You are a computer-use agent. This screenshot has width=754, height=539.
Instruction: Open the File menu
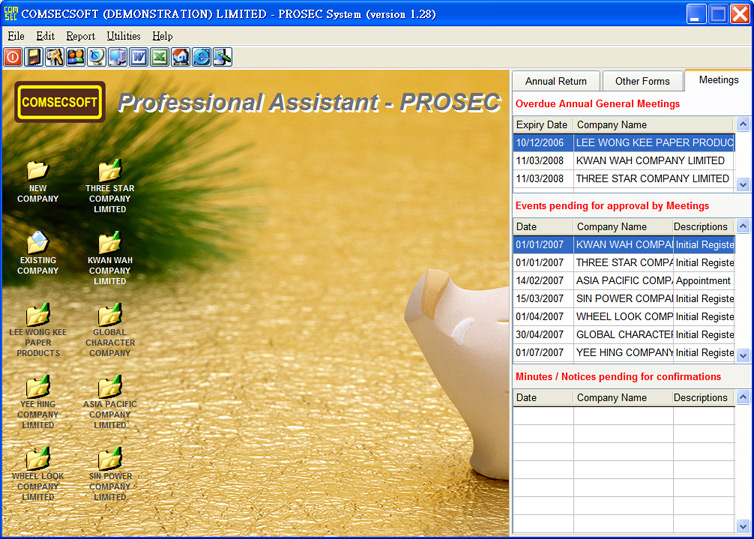16,36
